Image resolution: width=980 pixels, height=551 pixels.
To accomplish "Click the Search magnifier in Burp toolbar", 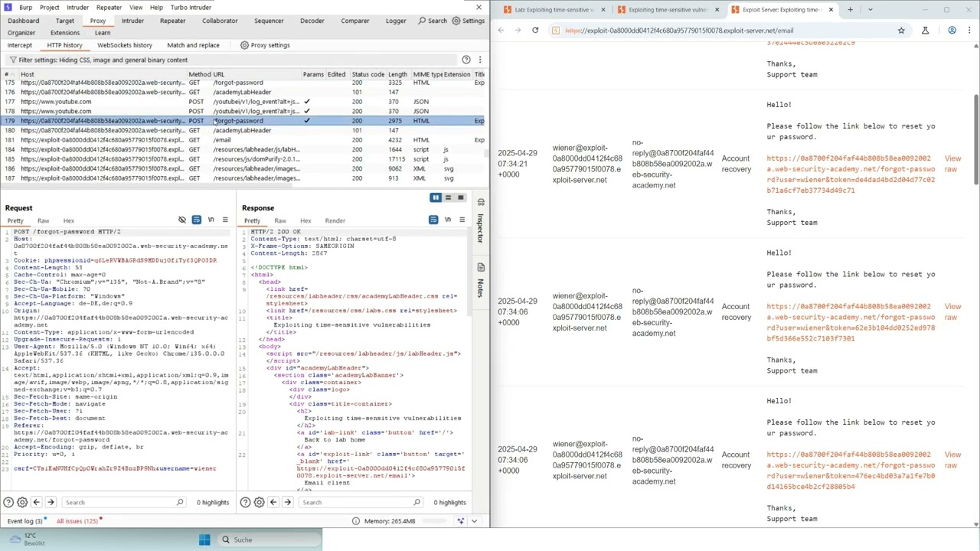I will (x=433, y=21).
